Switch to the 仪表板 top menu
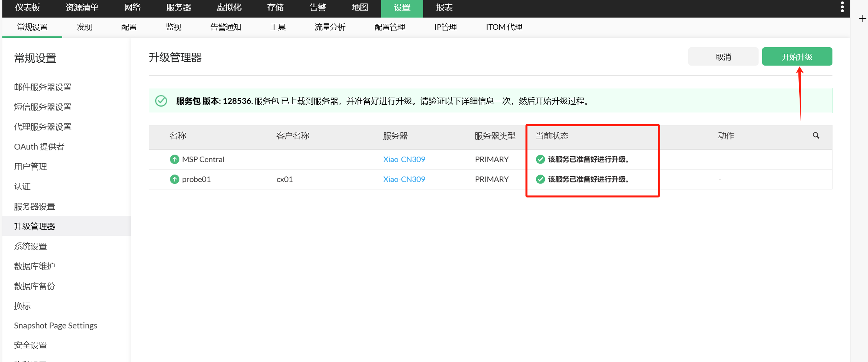This screenshot has height=362, width=868. (x=27, y=7)
